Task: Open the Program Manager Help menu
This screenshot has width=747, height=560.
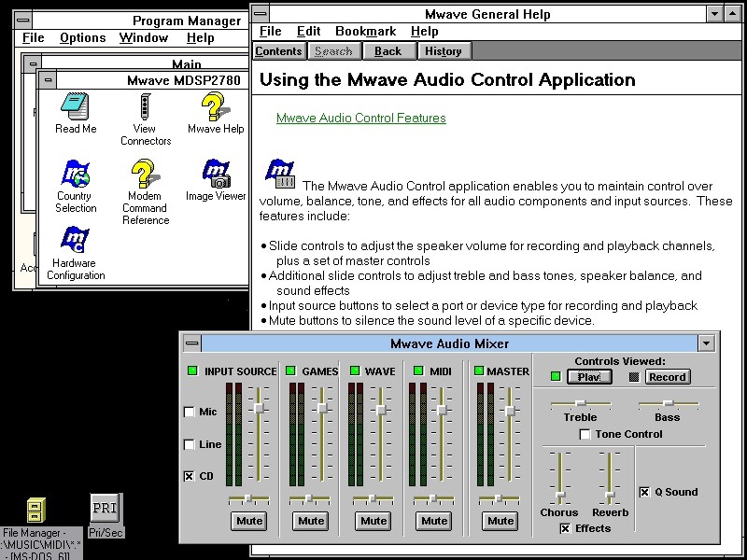Action: pyautogui.click(x=201, y=37)
